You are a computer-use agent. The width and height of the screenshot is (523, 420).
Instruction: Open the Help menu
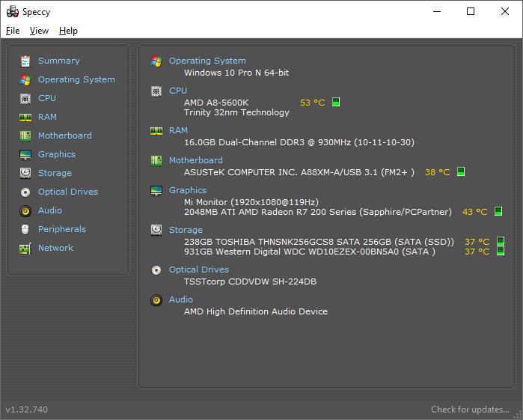(68, 31)
